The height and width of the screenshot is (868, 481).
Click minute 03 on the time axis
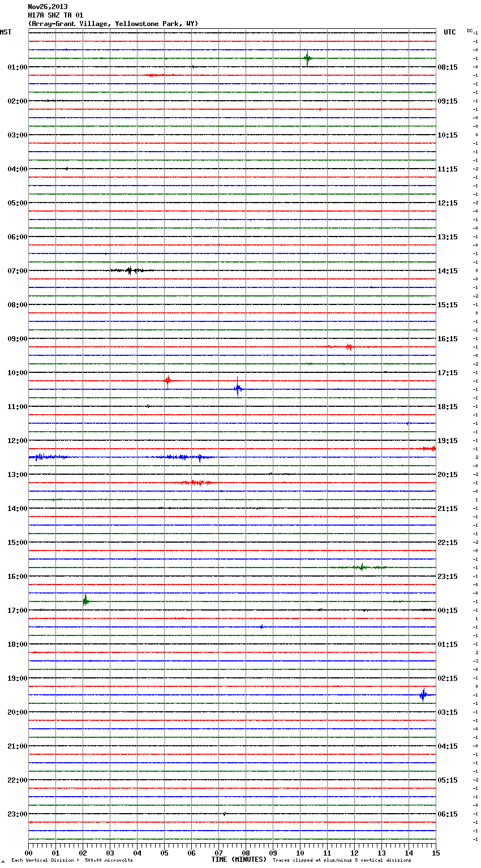pyautogui.click(x=110, y=853)
